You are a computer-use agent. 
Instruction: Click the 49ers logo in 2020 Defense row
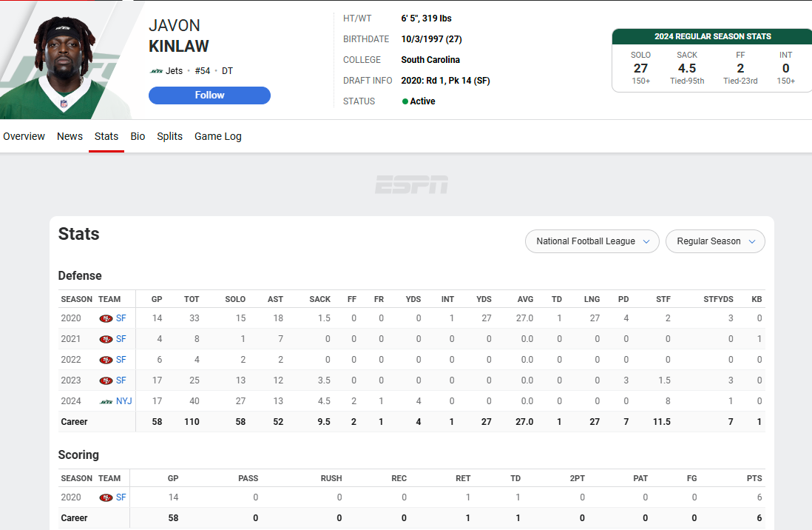[106, 318]
